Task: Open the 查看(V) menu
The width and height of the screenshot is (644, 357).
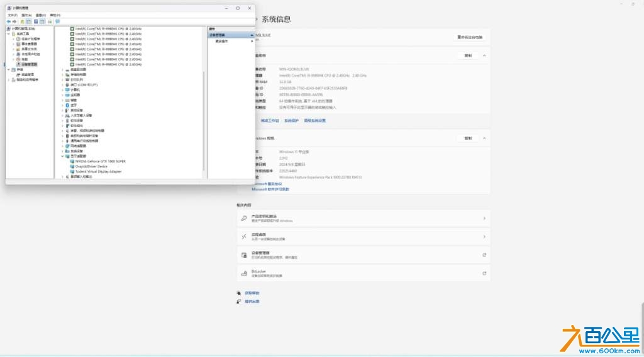Action: tap(41, 15)
